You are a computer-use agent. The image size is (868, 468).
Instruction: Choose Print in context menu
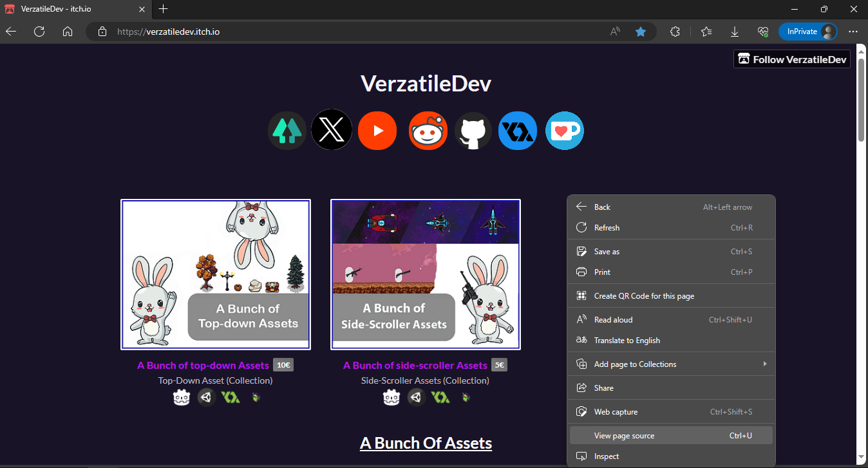[671, 272]
